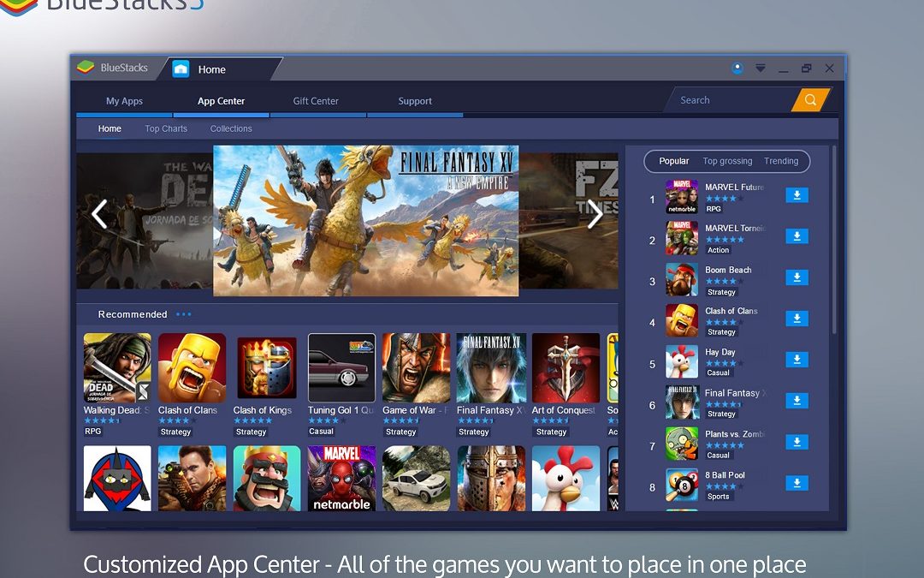The image size is (924, 578).
Task: Download Hay Day from Popular list
Action: click(x=797, y=360)
